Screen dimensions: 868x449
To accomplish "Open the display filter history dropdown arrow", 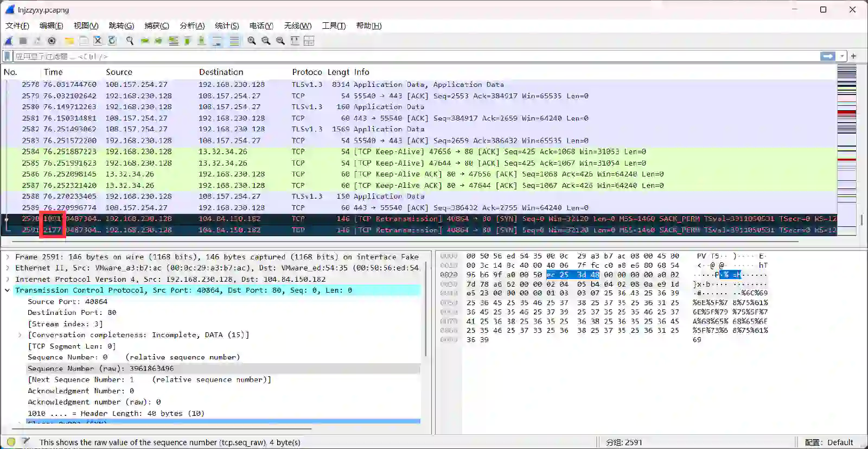I will [x=842, y=56].
